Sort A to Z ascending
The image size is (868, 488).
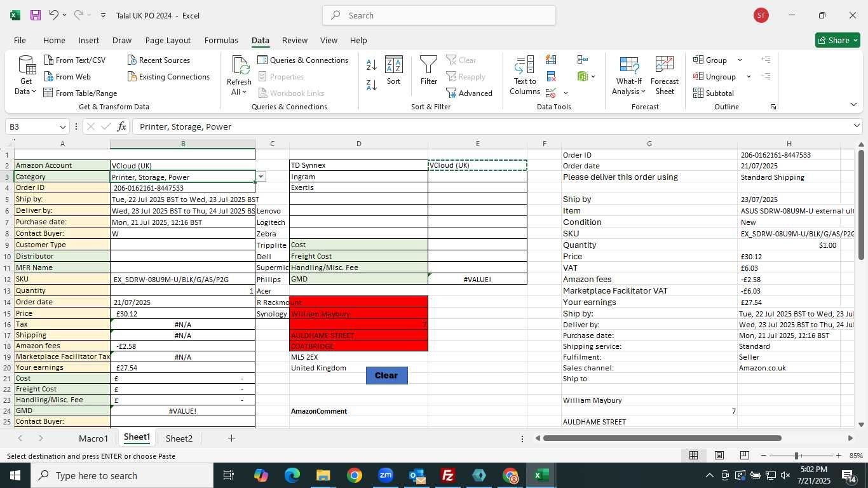[372, 65]
